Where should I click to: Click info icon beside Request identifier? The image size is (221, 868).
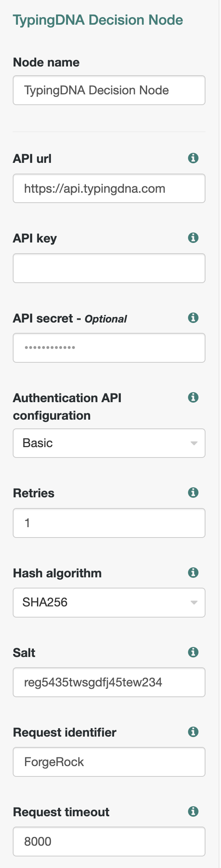pyautogui.click(x=193, y=732)
